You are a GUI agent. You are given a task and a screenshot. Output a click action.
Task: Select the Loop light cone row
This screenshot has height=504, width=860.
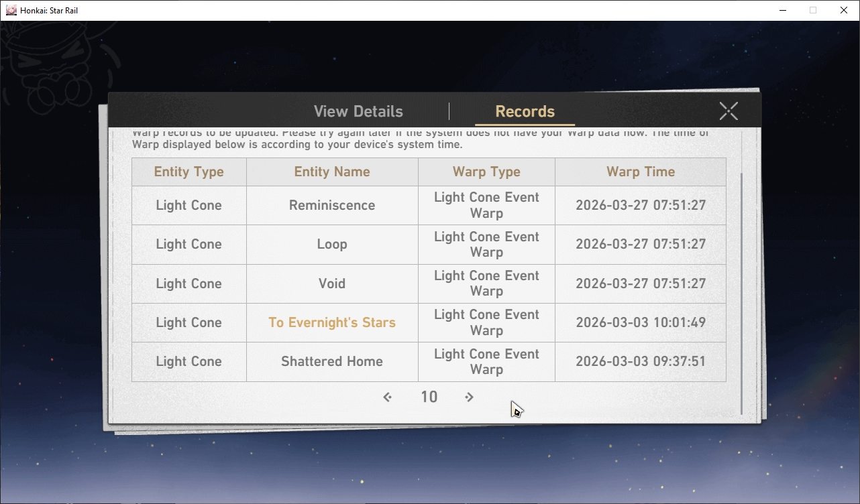[x=429, y=244]
